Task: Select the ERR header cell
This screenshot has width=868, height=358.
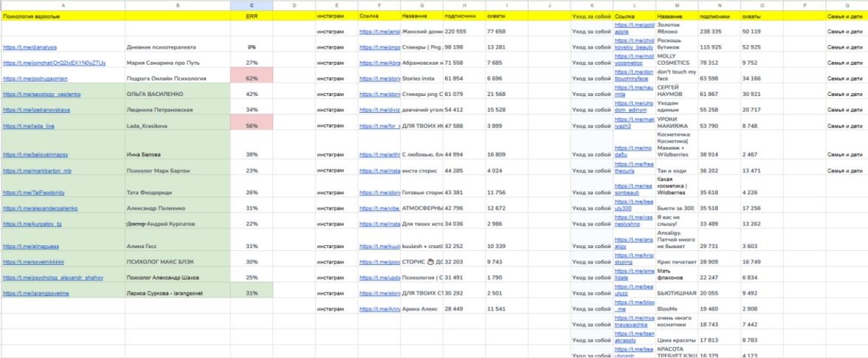Action: (252, 16)
